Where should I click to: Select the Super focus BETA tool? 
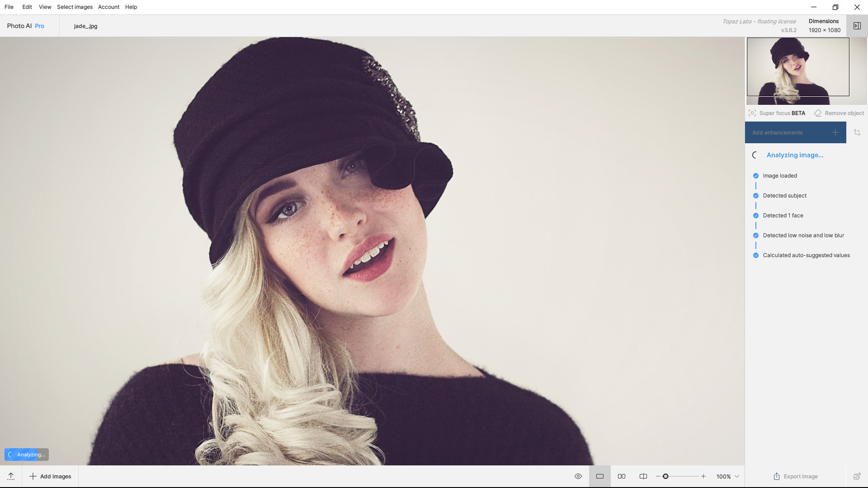(777, 113)
